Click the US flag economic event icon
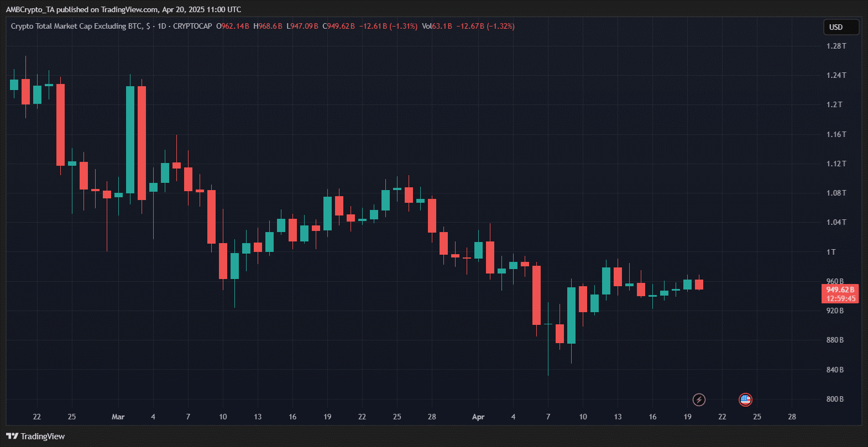This screenshot has width=868, height=447. tap(745, 399)
